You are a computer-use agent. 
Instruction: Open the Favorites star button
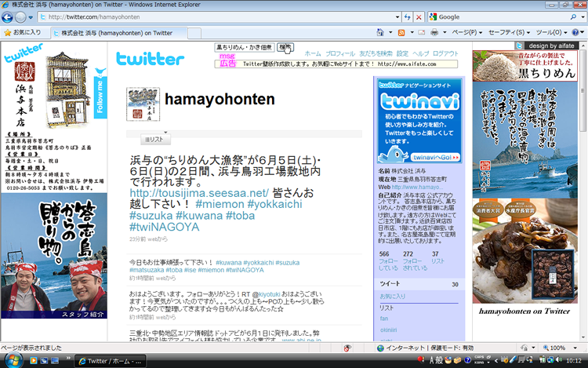pyautogui.click(x=23, y=33)
